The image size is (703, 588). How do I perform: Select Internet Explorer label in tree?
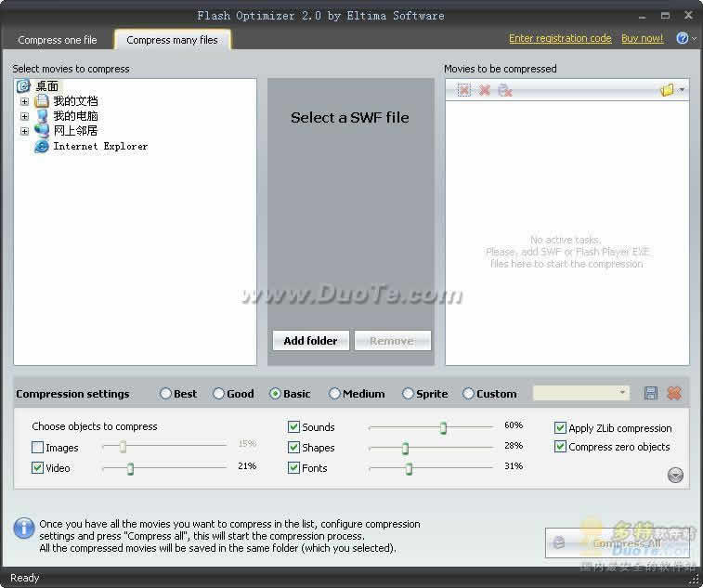[x=100, y=146]
